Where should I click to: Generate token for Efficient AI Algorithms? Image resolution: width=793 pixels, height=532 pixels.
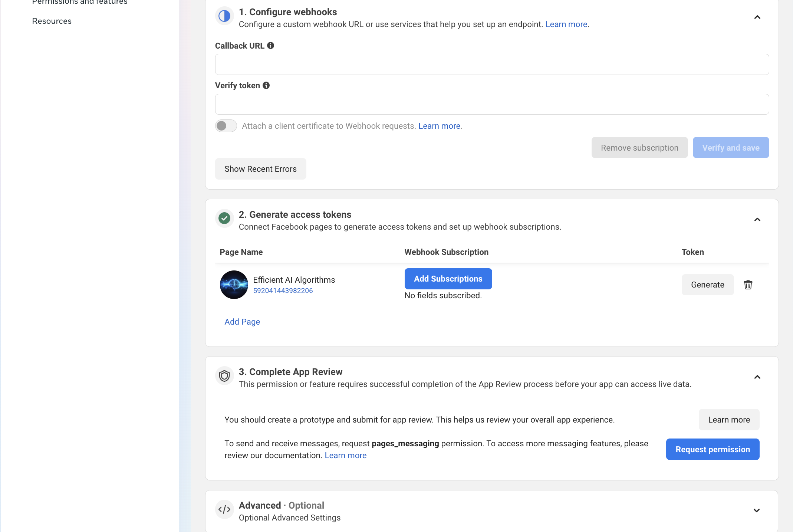coord(707,285)
